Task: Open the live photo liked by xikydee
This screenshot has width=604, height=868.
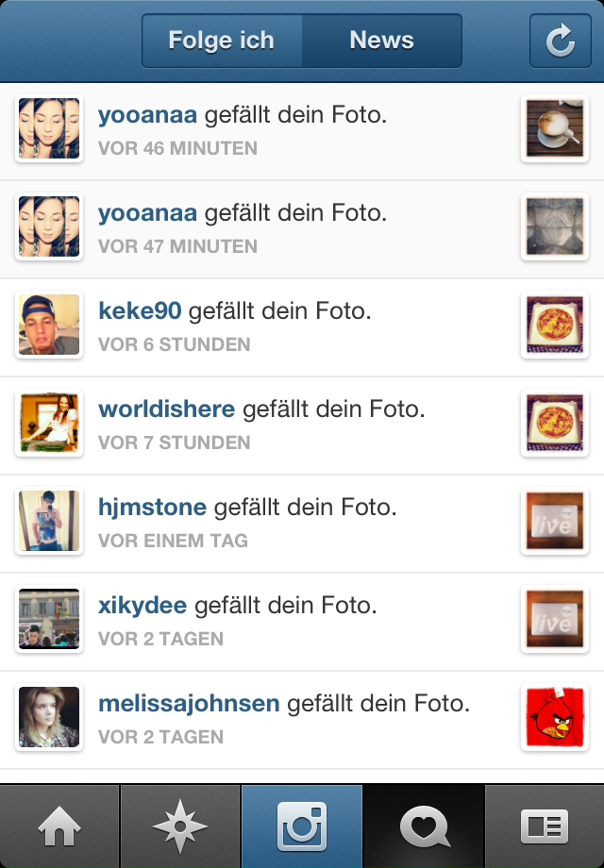Action: [555, 619]
